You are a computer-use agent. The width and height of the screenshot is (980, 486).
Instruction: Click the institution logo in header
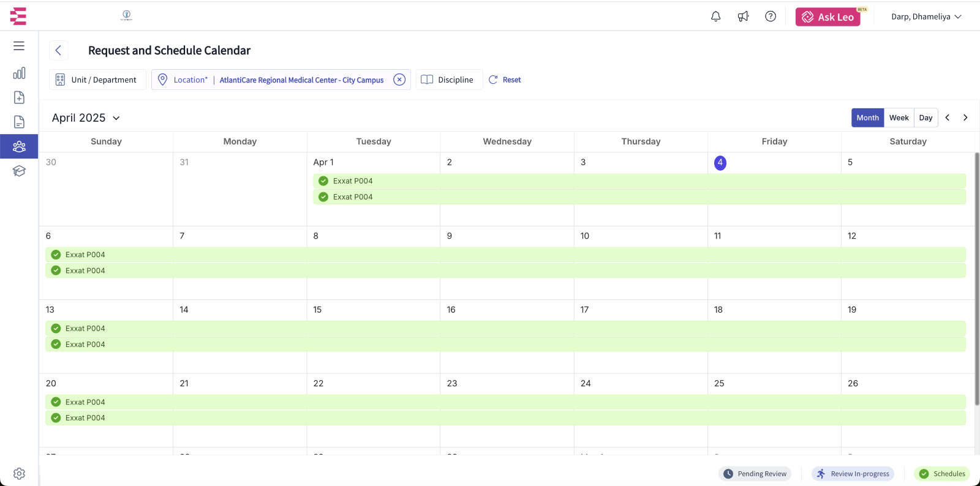click(126, 15)
